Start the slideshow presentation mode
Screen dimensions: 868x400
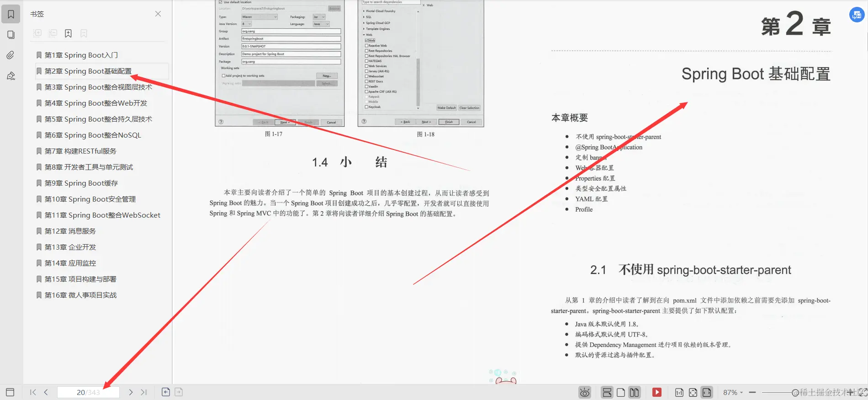click(657, 392)
